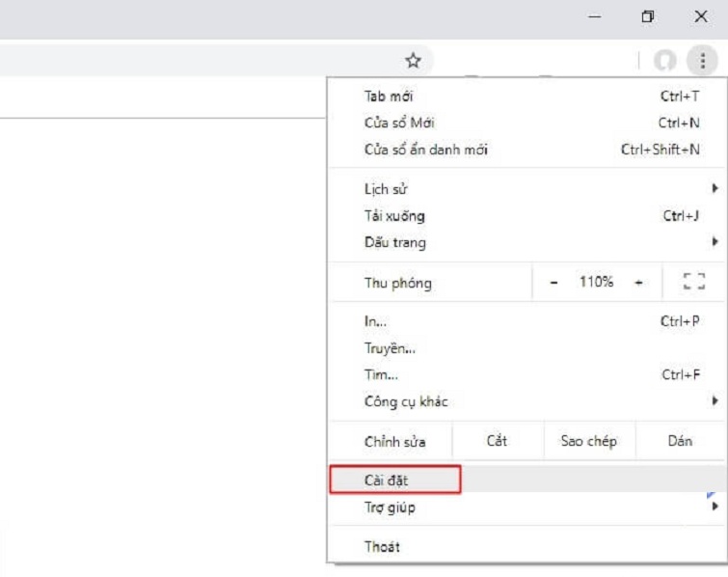Click the Dán button
The height and width of the screenshot is (577, 728).
(x=680, y=441)
